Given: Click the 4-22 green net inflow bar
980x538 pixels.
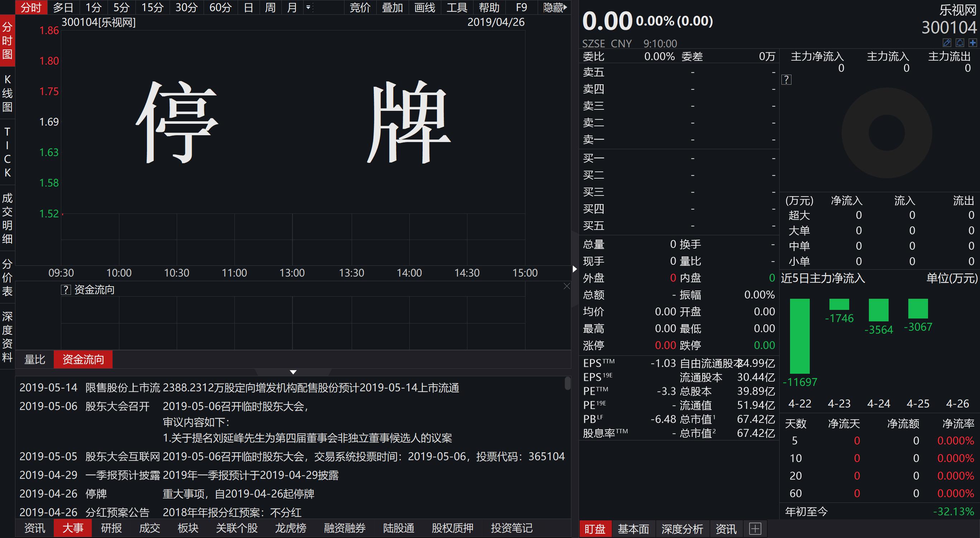Looking at the screenshot, I should tap(799, 336).
